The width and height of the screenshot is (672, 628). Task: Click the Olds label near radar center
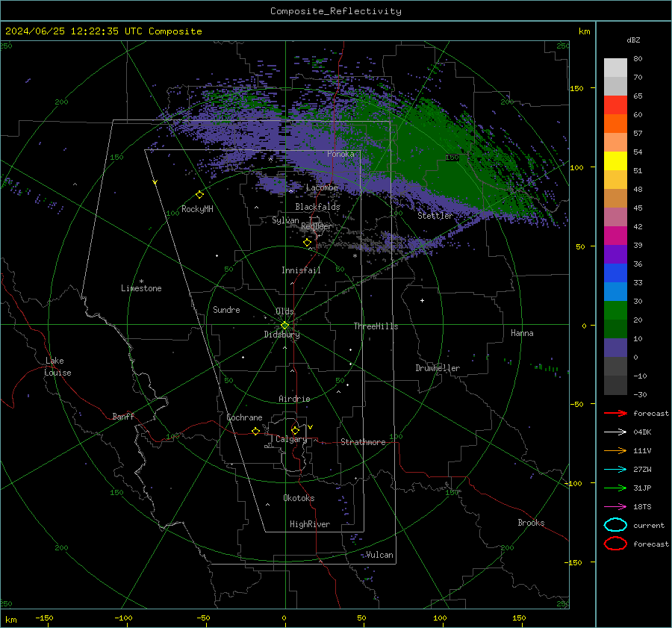click(284, 311)
